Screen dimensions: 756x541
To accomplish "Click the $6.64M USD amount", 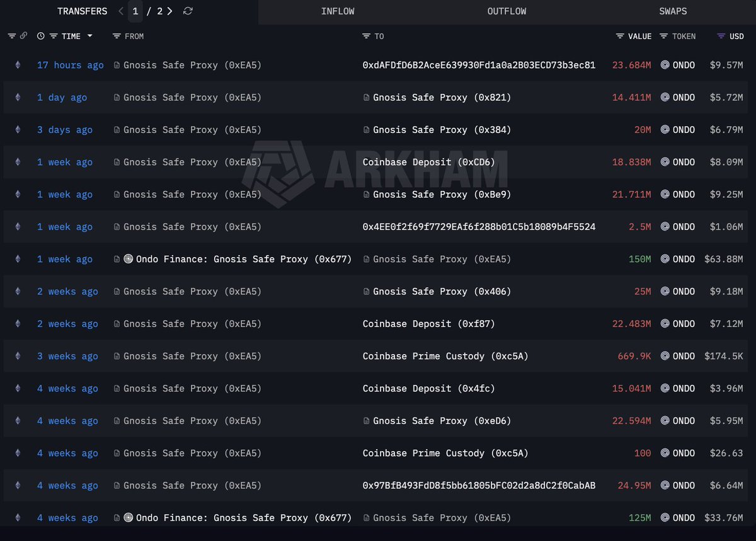I will [x=726, y=486].
